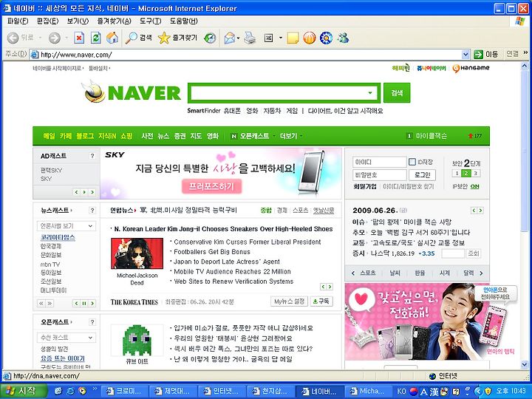Open the Back button history dropdown arrow
532x399 pixels.
pos(40,38)
